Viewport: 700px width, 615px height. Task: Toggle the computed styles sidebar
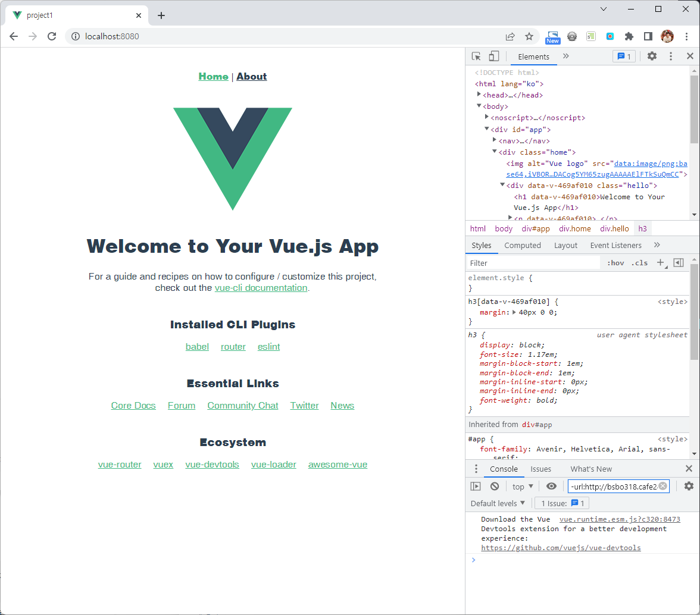pyautogui.click(x=679, y=263)
